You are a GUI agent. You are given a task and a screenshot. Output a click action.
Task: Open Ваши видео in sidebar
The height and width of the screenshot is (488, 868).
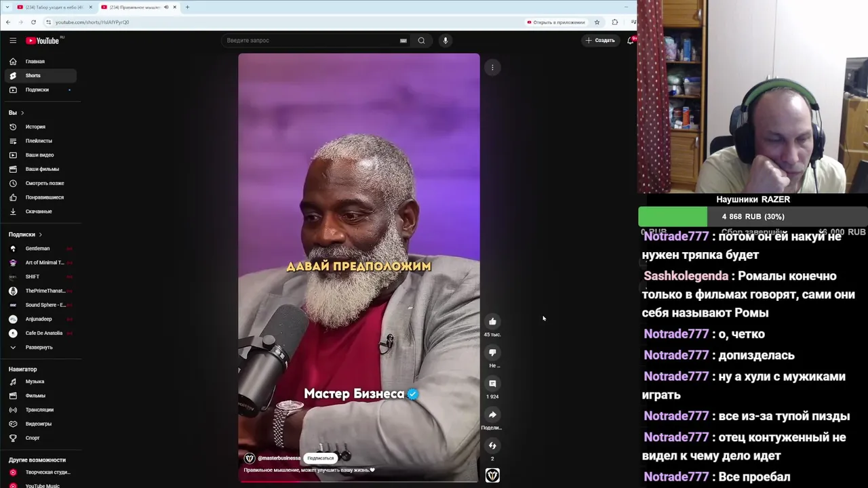41,155
